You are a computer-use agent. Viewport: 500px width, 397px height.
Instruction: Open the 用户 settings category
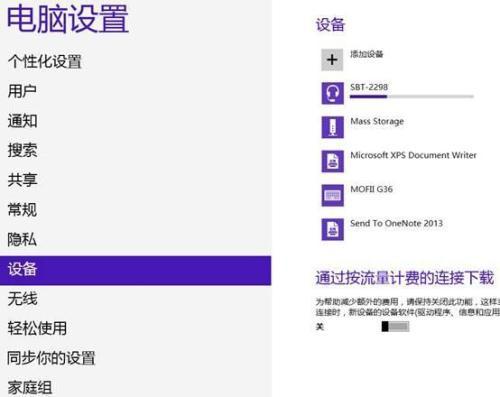(x=22, y=91)
